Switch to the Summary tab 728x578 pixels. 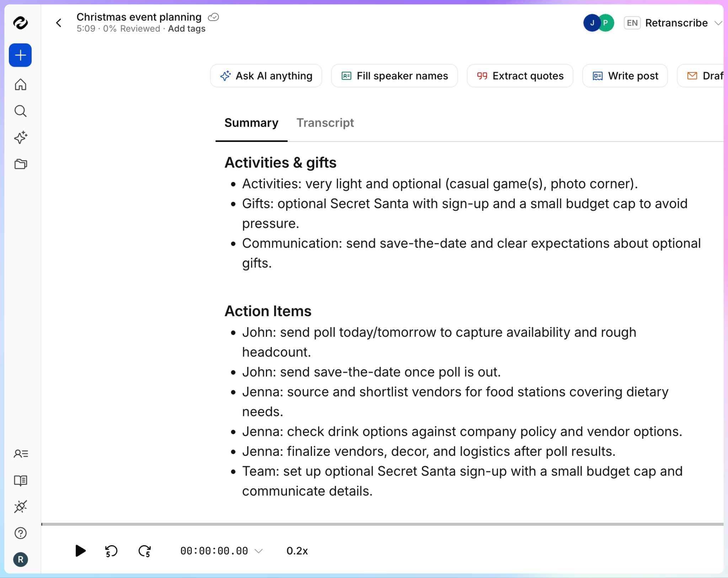point(251,123)
